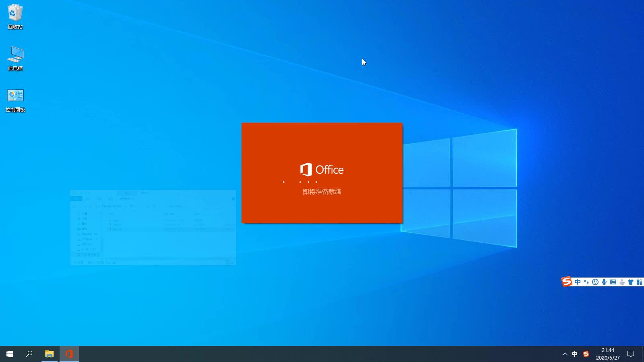Toggle punctuation mode on the Sogou bar

click(586, 282)
